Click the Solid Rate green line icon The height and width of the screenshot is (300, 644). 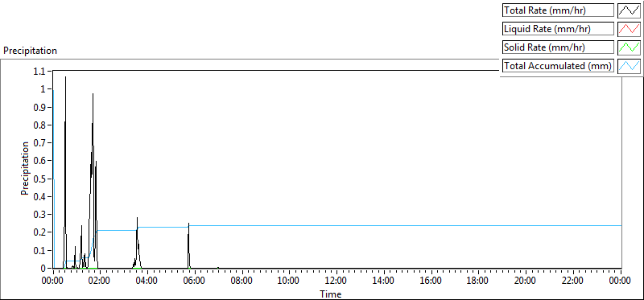pyautogui.click(x=629, y=47)
